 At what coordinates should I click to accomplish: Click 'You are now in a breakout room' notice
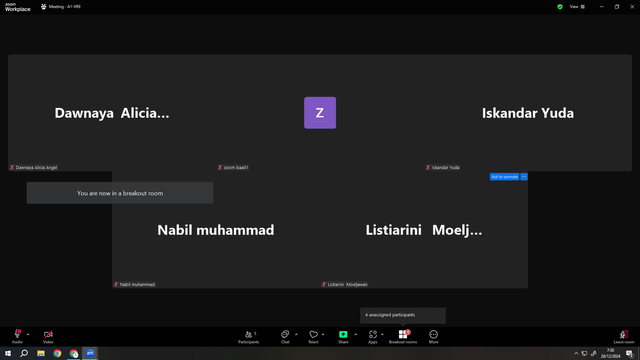(120, 193)
